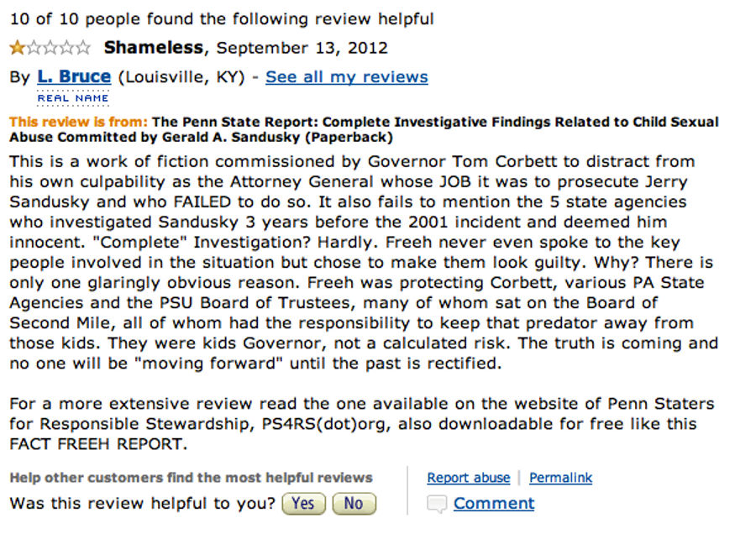Report abuse for this review
This screenshot has height=539, width=756.
coord(469,478)
